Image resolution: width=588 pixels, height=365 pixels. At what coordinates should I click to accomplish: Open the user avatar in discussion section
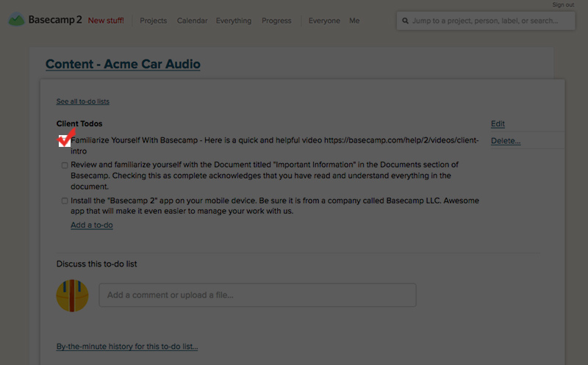(x=72, y=296)
